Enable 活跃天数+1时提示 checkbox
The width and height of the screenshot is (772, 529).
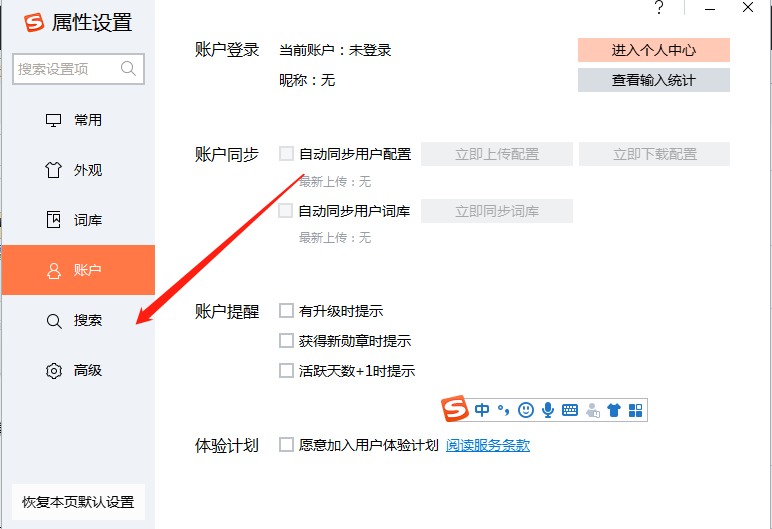[x=286, y=370]
